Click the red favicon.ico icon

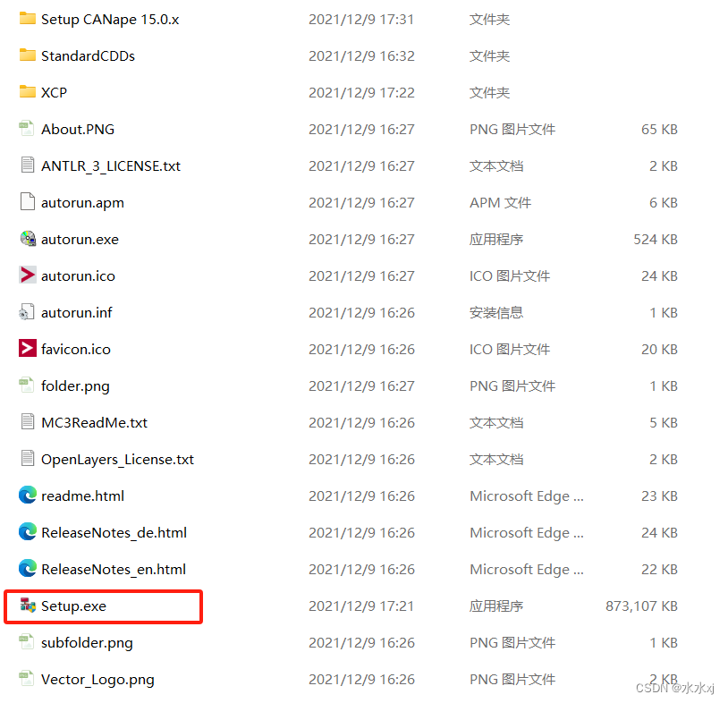[28, 348]
